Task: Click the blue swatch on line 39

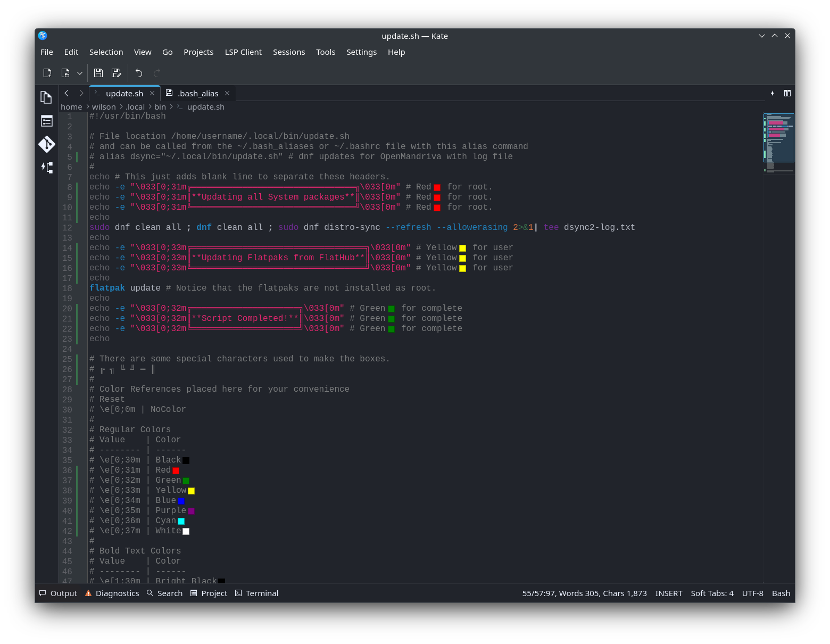Action: (181, 501)
